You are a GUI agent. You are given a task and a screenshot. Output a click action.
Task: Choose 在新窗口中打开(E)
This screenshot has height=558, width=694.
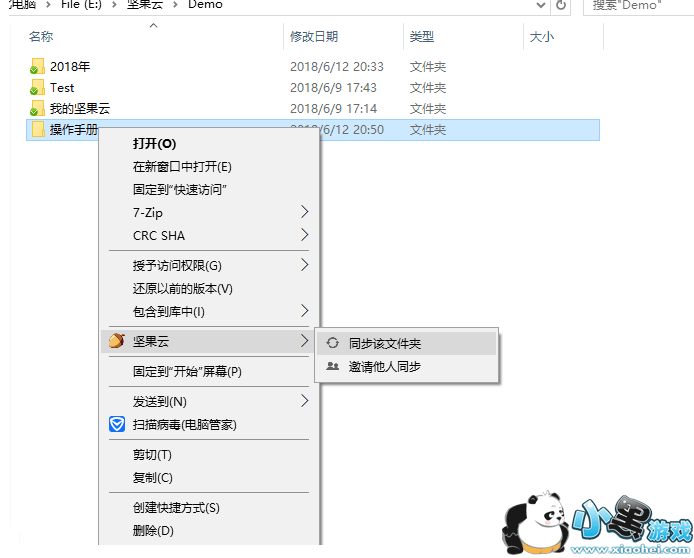click(x=208, y=167)
